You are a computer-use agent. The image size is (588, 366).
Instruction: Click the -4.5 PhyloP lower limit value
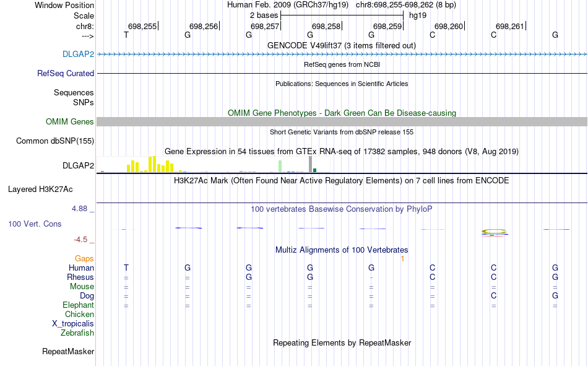pyautogui.click(x=80, y=240)
